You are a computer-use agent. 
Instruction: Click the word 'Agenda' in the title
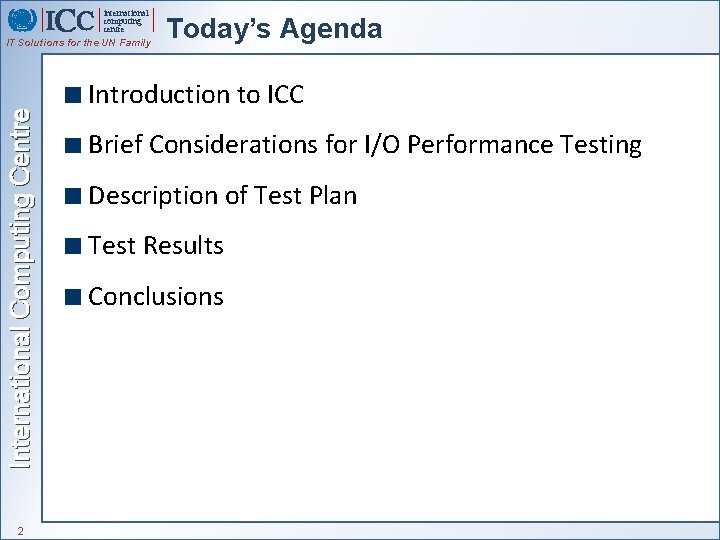[x=331, y=30]
